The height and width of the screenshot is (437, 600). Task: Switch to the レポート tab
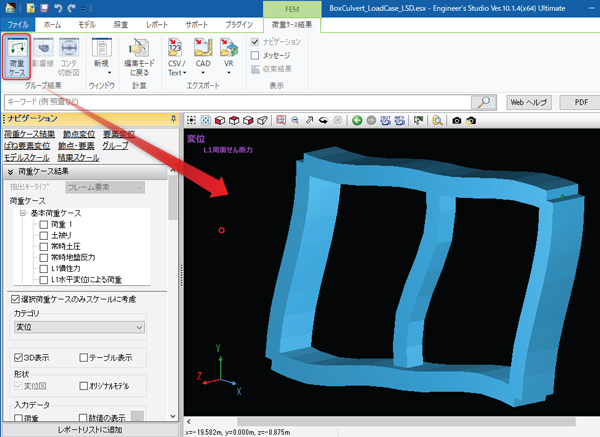tap(157, 25)
